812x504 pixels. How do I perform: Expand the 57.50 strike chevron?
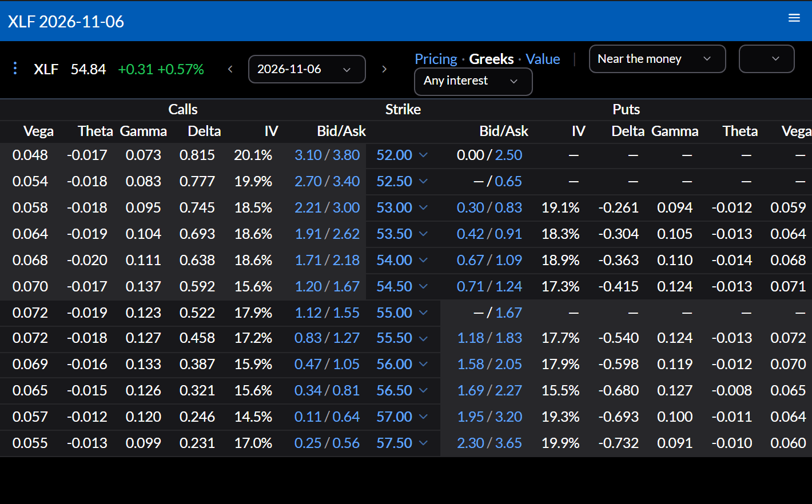click(x=423, y=443)
